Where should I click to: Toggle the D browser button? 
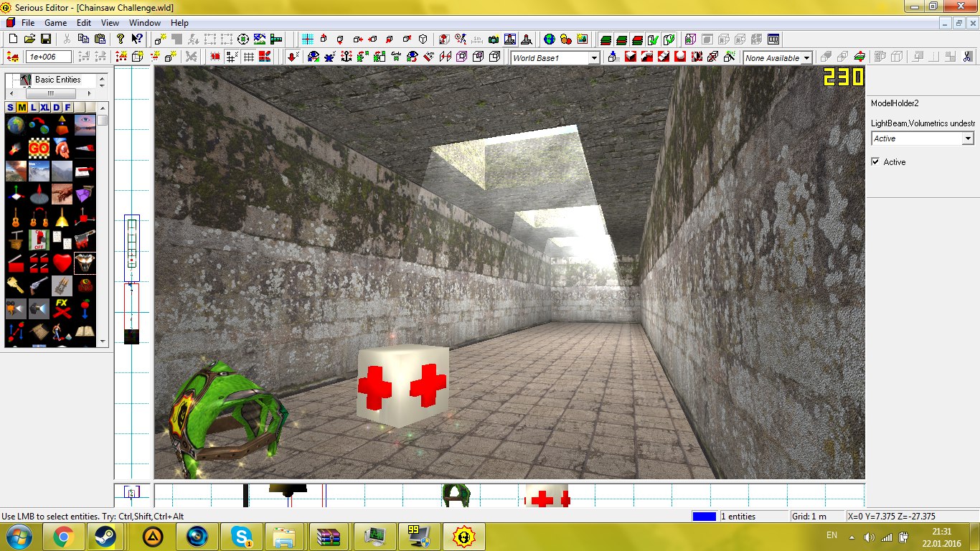click(57, 108)
